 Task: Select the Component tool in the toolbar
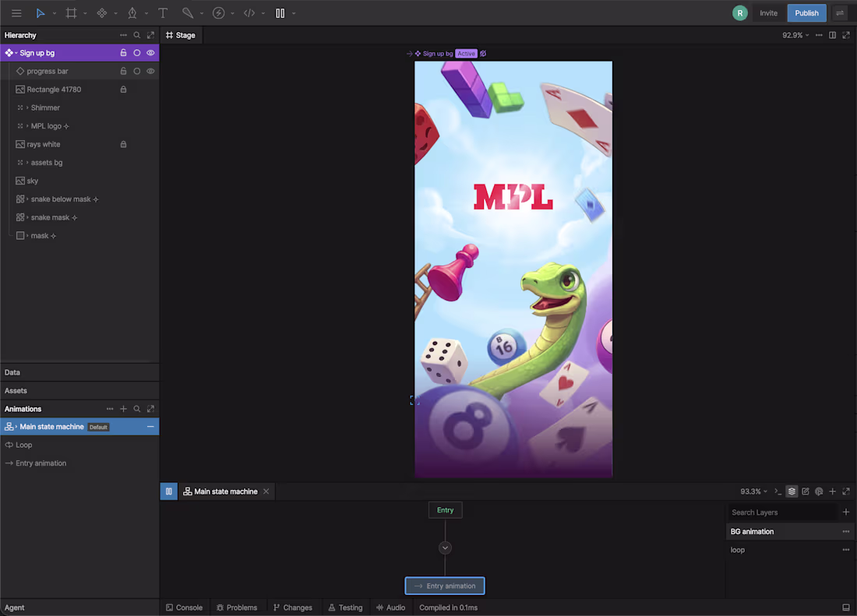[x=101, y=13]
